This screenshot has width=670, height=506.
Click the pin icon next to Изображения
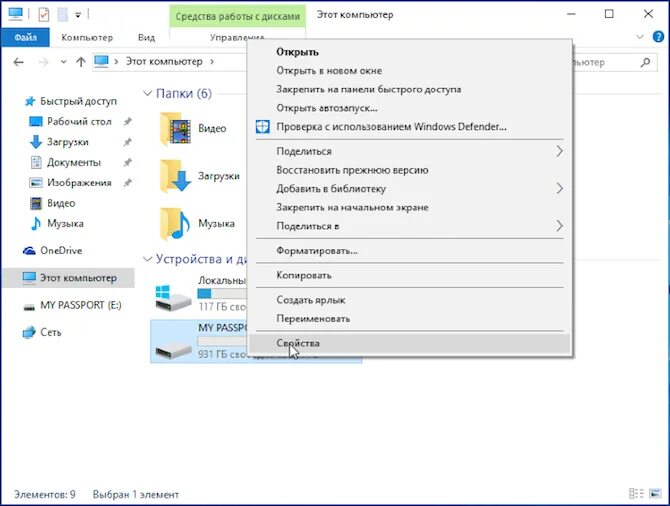(127, 183)
